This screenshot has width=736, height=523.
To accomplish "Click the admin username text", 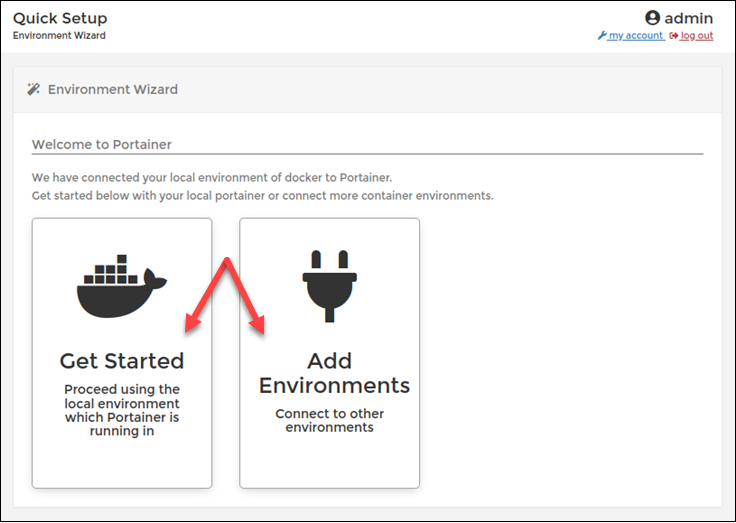I will coord(689,18).
